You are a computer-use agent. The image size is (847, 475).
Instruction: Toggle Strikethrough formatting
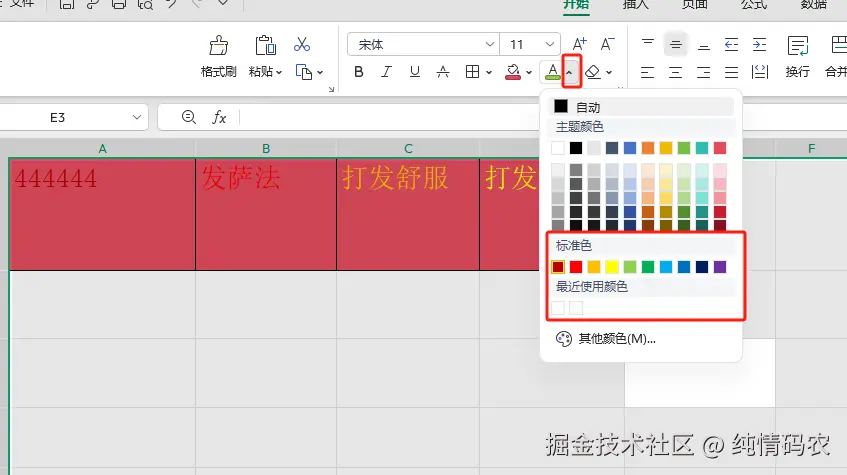pos(443,72)
